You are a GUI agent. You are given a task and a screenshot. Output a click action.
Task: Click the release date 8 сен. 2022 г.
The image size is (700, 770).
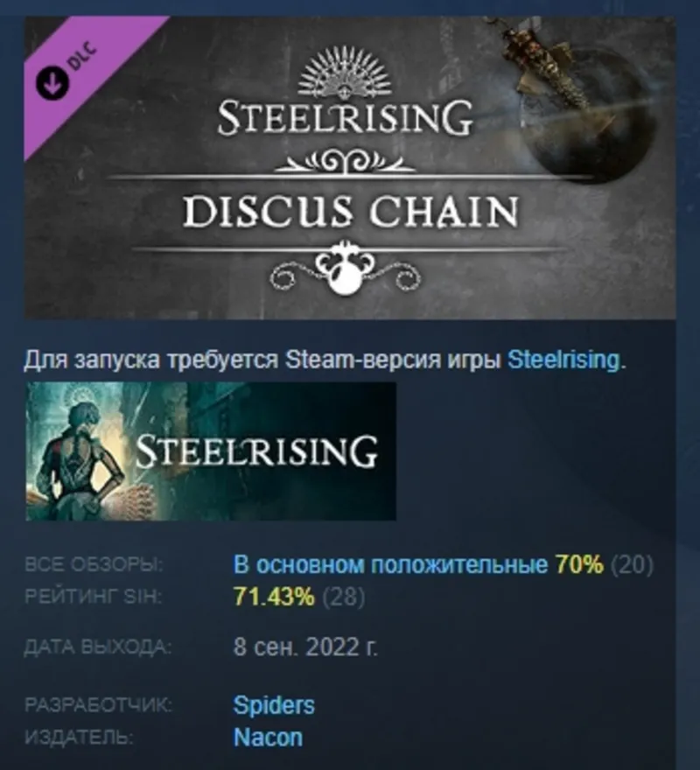pos(305,647)
